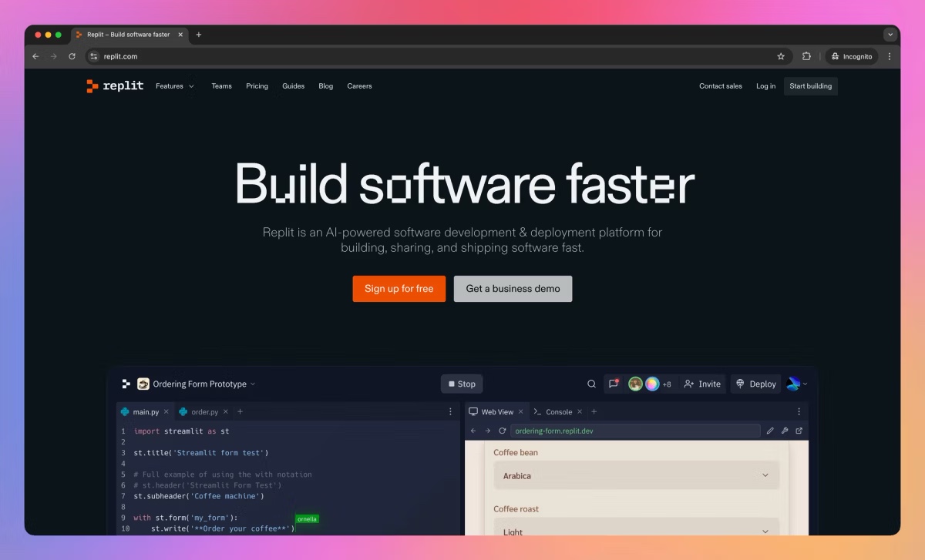Viewport: 925px width, 560px height.
Task: Click the Start building button
Action: click(x=811, y=86)
